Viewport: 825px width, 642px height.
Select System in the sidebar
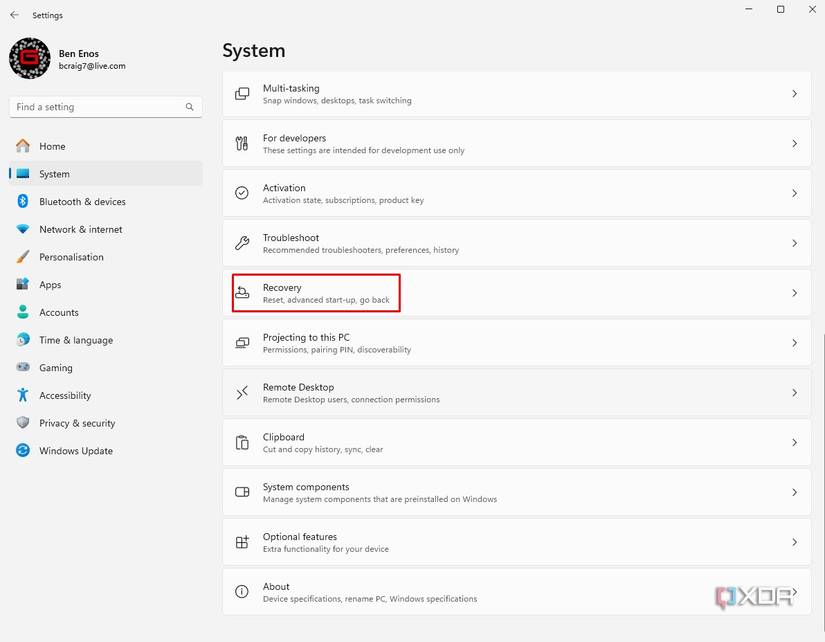point(105,174)
